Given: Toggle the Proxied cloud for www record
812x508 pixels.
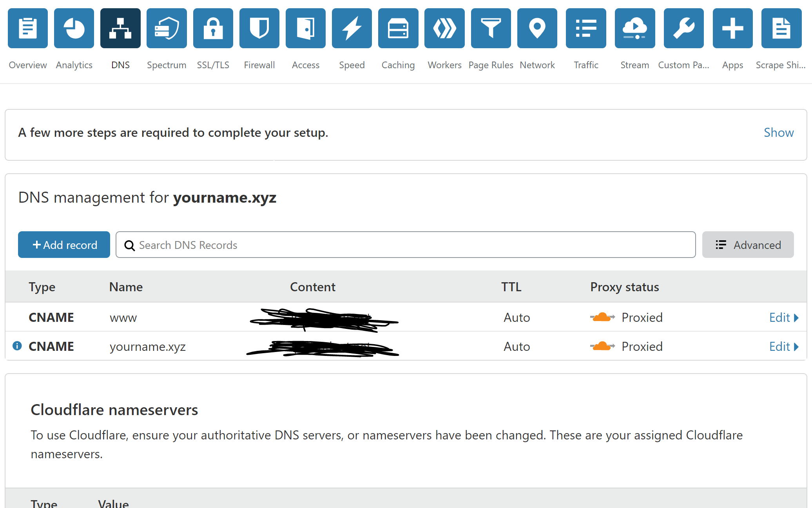Looking at the screenshot, I should coord(602,317).
